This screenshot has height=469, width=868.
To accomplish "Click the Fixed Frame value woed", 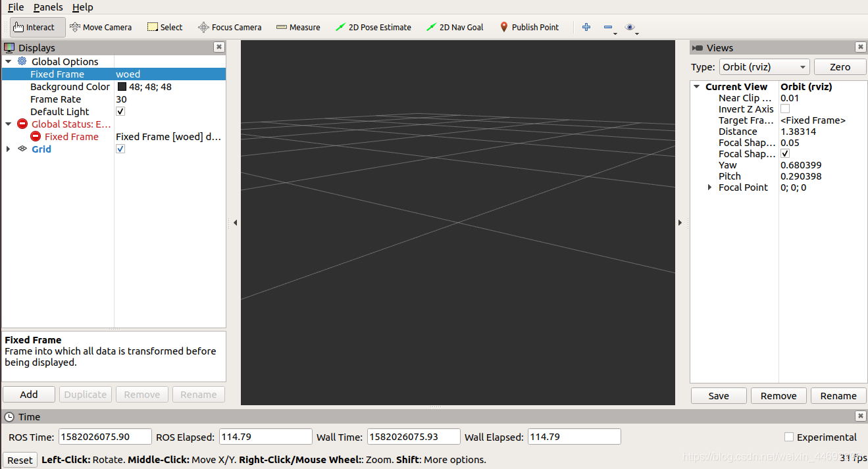I will [128, 74].
